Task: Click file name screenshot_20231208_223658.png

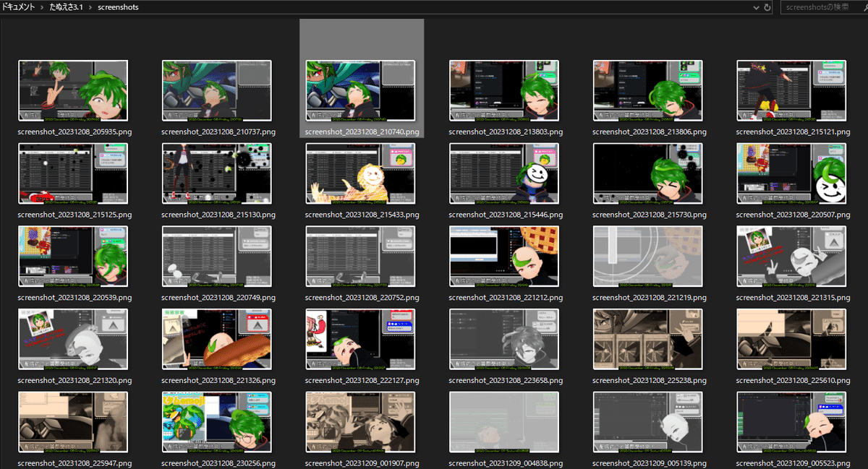Action: (x=506, y=380)
